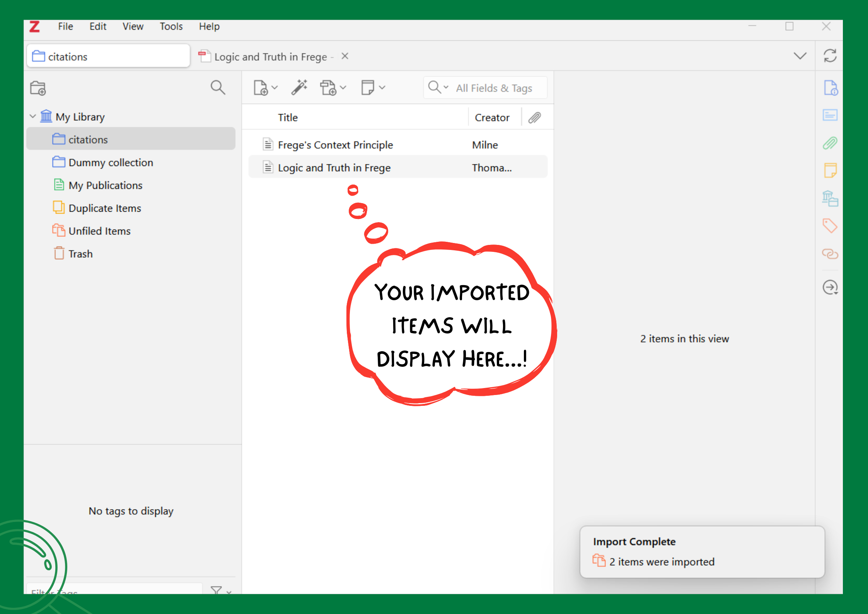Expand the New Item dropdown arrow
Image resolution: width=868 pixels, height=614 pixels.
[x=275, y=87]
